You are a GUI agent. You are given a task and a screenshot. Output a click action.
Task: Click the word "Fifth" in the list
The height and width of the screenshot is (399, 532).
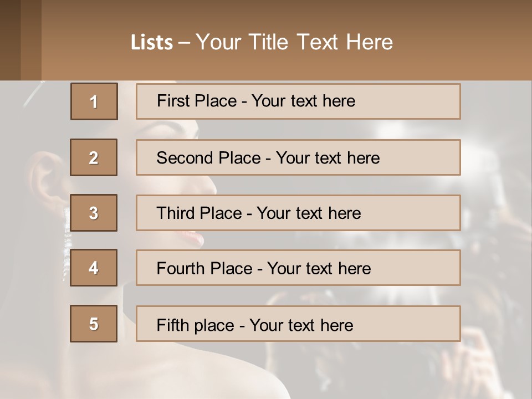point(173,325)
